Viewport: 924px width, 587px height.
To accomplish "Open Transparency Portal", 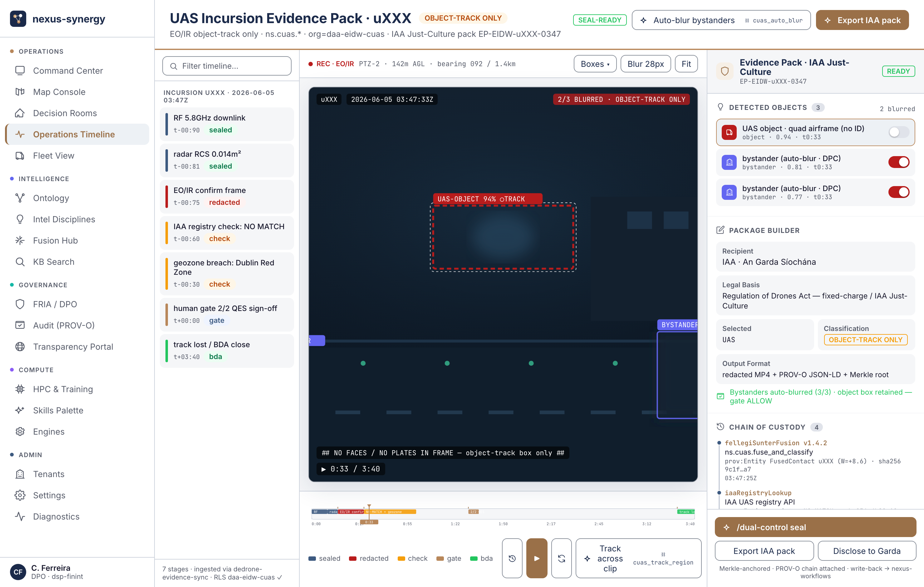I will (x=77, y=347).
